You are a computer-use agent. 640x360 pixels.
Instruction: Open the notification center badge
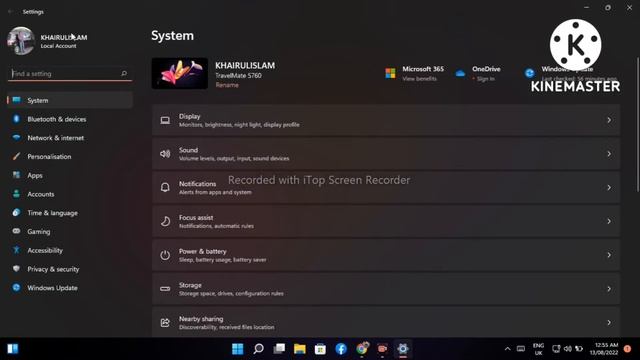pos(627,349)
